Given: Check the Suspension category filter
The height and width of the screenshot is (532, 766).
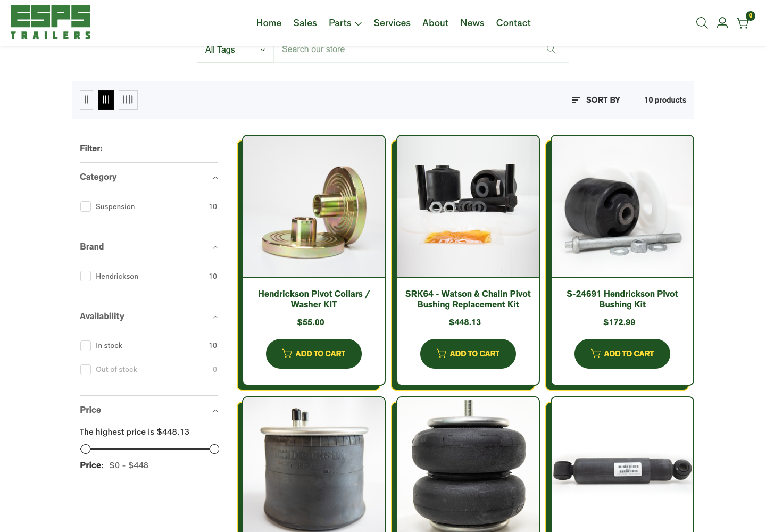Looking at the screenshot, I should click(86, 206).
